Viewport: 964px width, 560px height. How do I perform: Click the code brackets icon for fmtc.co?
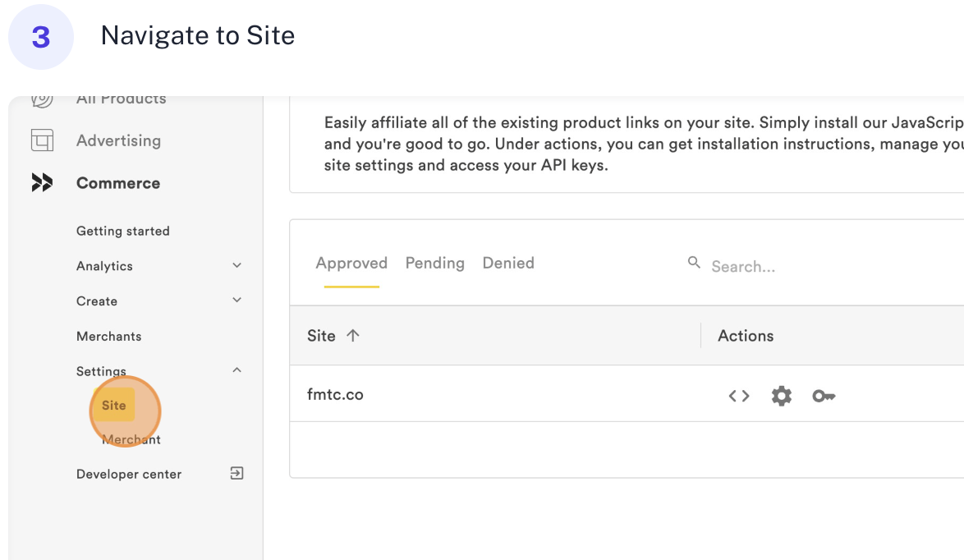[x=739, y=396]
